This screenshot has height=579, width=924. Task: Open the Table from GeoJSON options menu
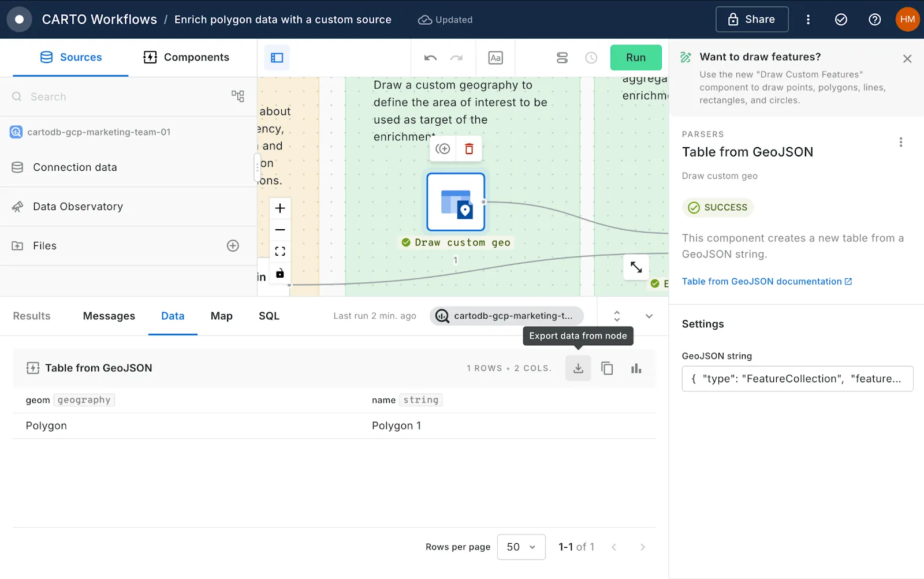[900, 141]
